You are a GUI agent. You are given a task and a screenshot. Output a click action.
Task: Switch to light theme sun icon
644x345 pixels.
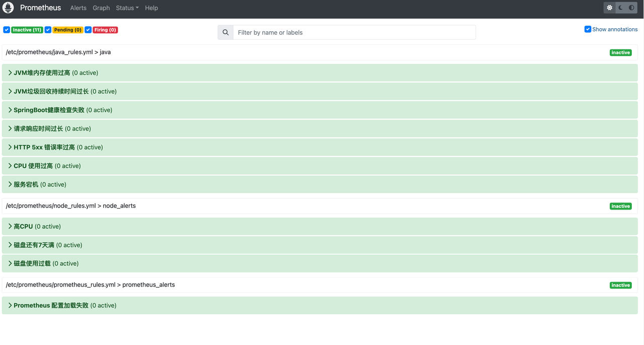point(610,8)
